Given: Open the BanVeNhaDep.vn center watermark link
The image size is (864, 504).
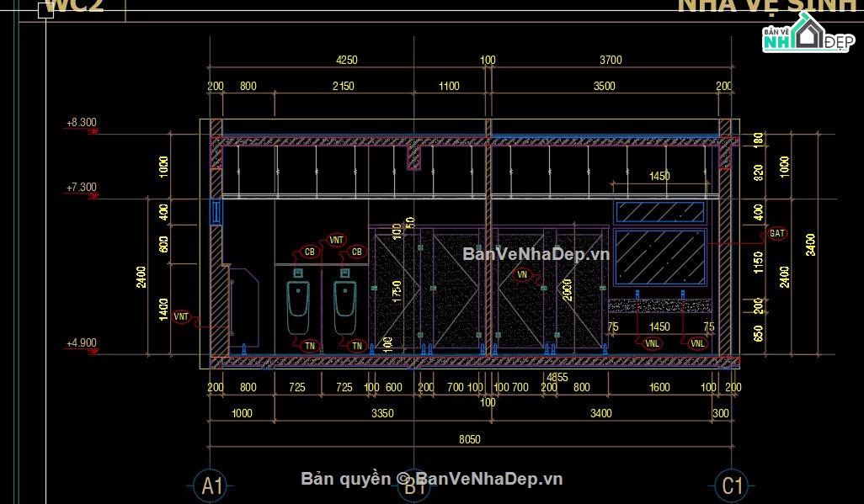Looking at the screenshot, I should click(x=536, y=254).
